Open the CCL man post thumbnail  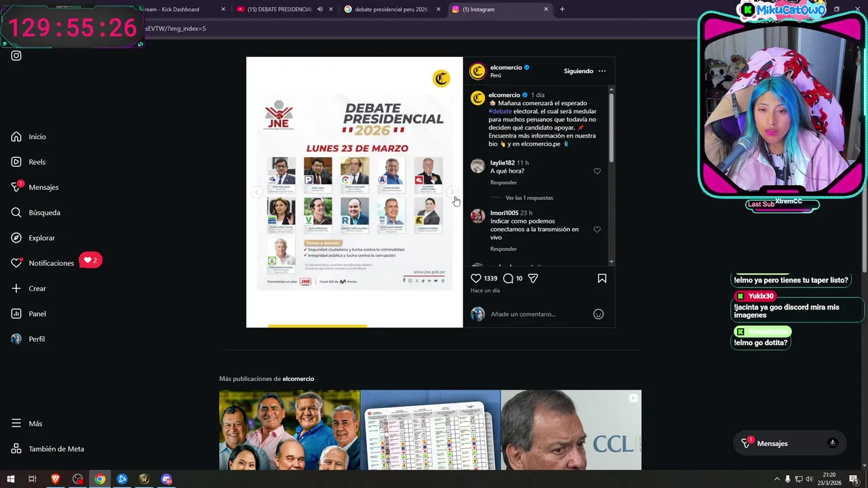571,430
